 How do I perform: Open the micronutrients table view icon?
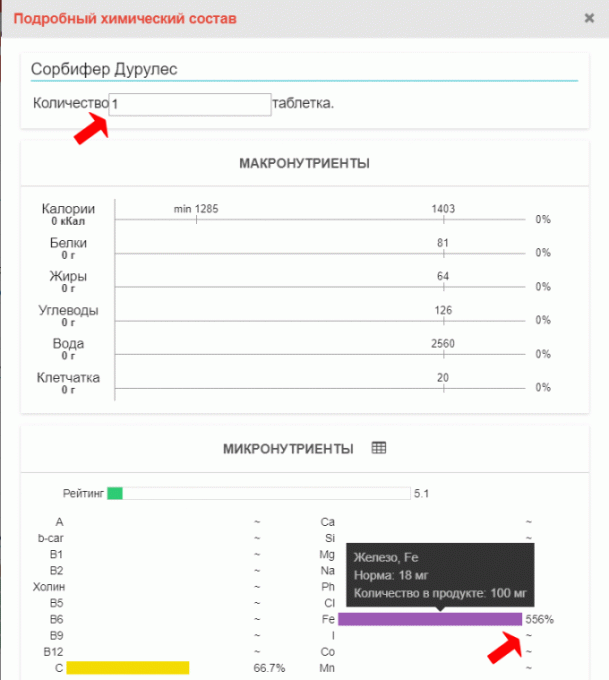pos(379,449)
